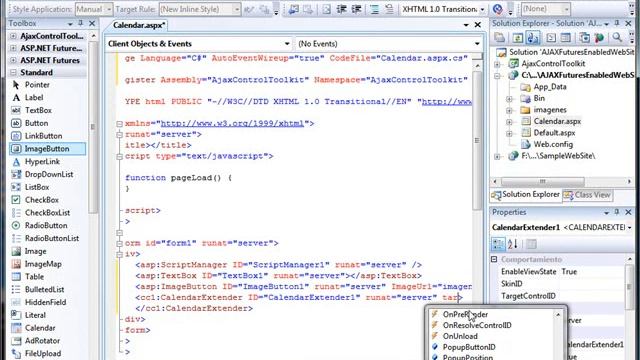Expand the first ASP.NET Futures toolbox group
The height and width of the screenshot is (360, 640).
pyautogui.click(x=13, y=48)
